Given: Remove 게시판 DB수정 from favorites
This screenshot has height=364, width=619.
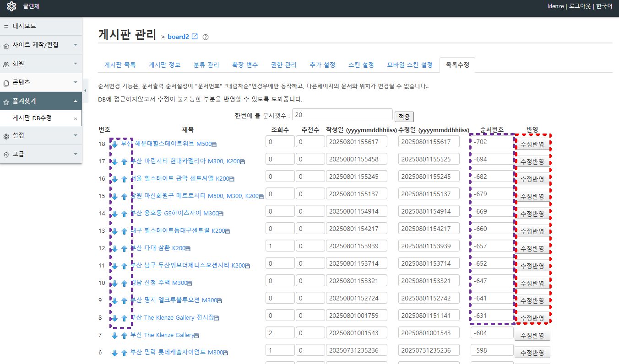Looking at the screenshot, I should click(76, 118).
